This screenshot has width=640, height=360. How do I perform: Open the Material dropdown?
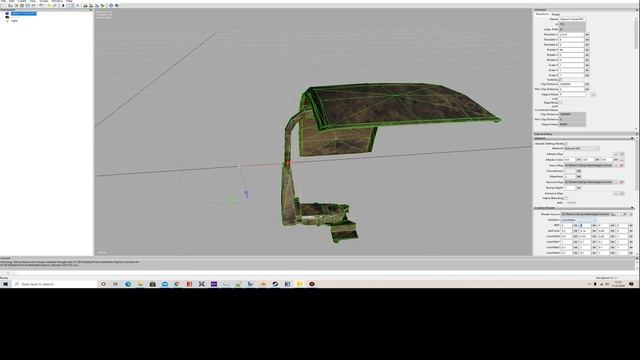point(582,149)
